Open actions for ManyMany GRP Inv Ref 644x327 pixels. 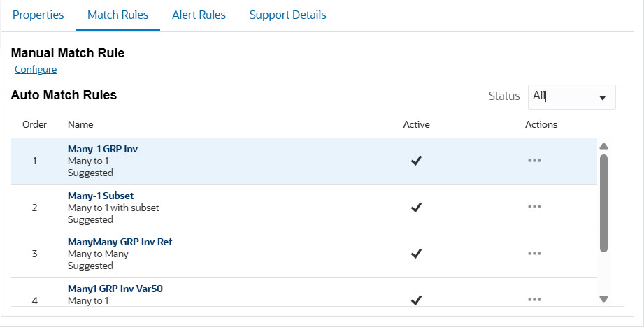coord(535,254)
